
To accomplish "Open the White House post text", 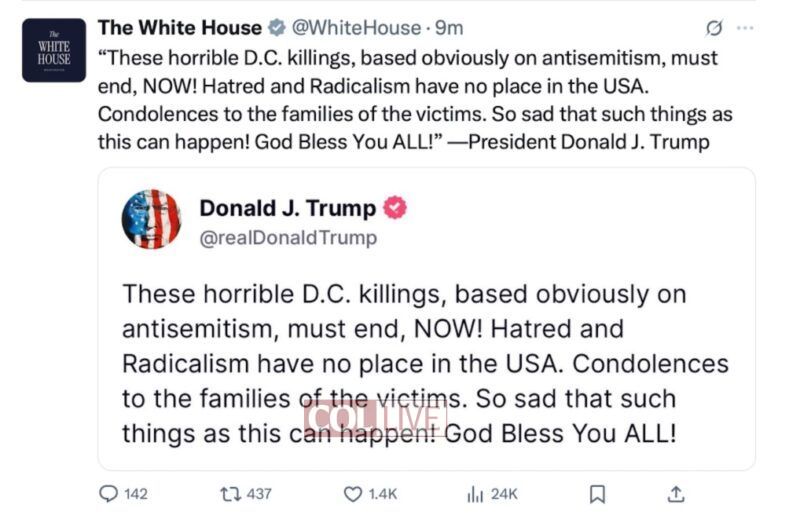I will tap(408, 100).
